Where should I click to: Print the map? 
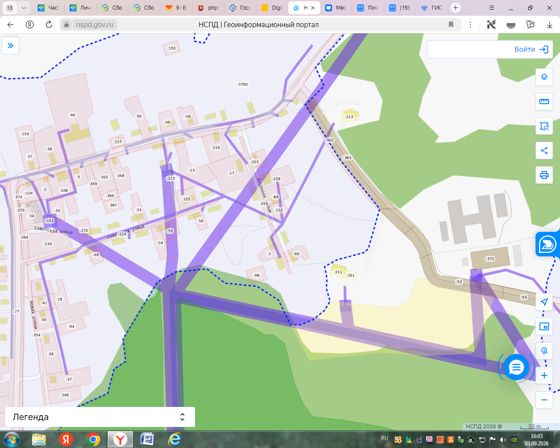point(544,175)
